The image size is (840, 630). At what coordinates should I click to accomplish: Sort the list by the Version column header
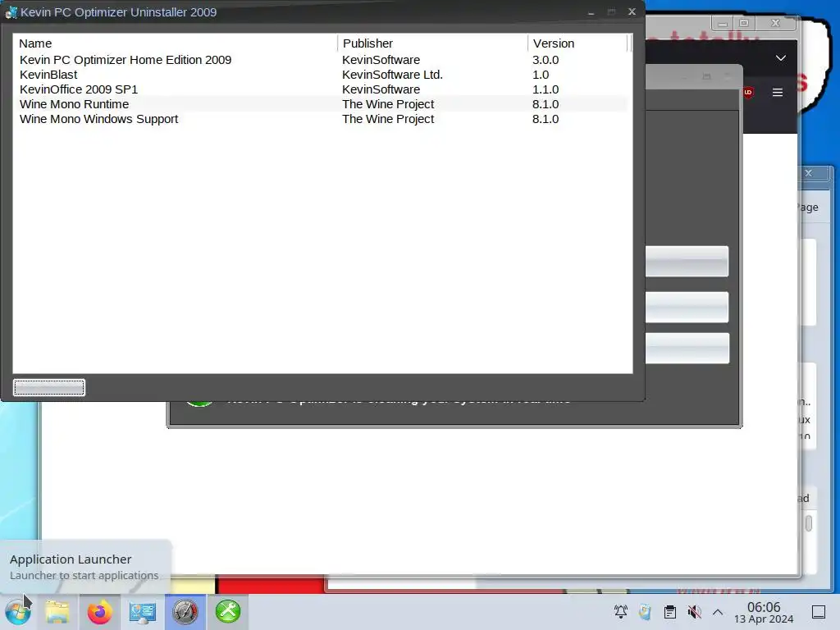577,43
